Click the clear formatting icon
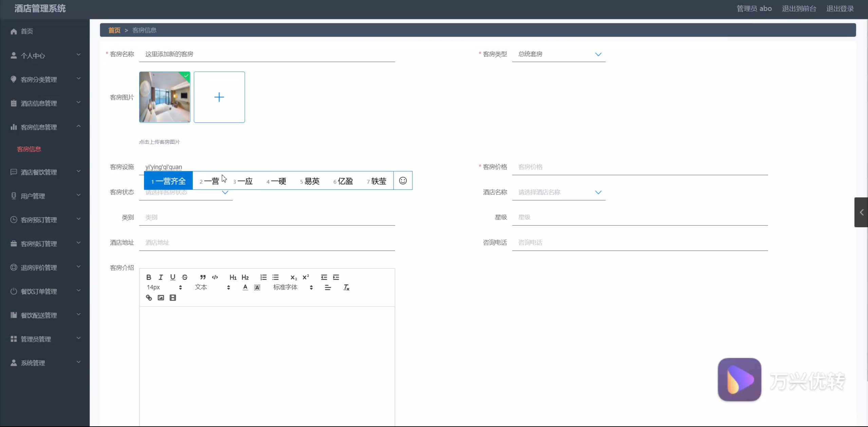This screenshot has width=868, height=427. (x=346, y=287)
